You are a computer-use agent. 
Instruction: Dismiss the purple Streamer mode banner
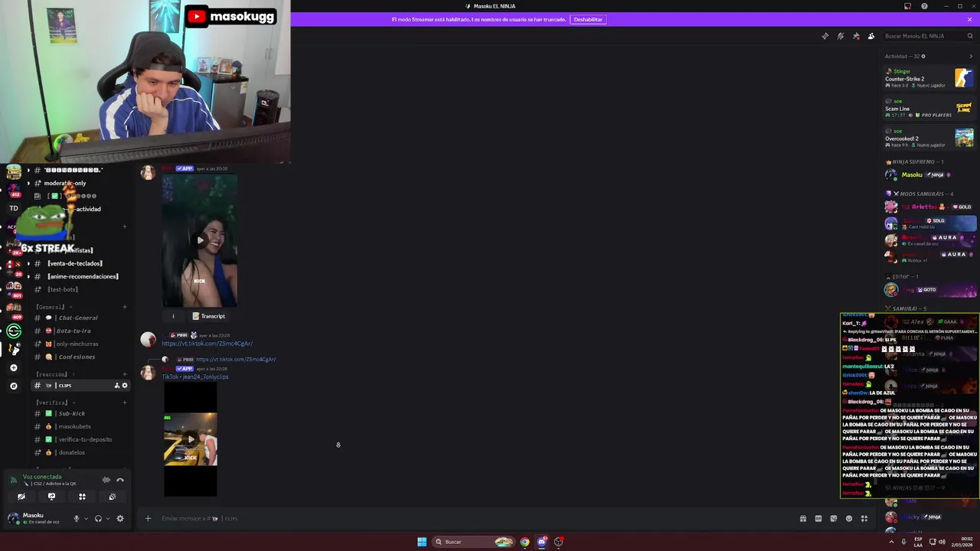[969, 19]
